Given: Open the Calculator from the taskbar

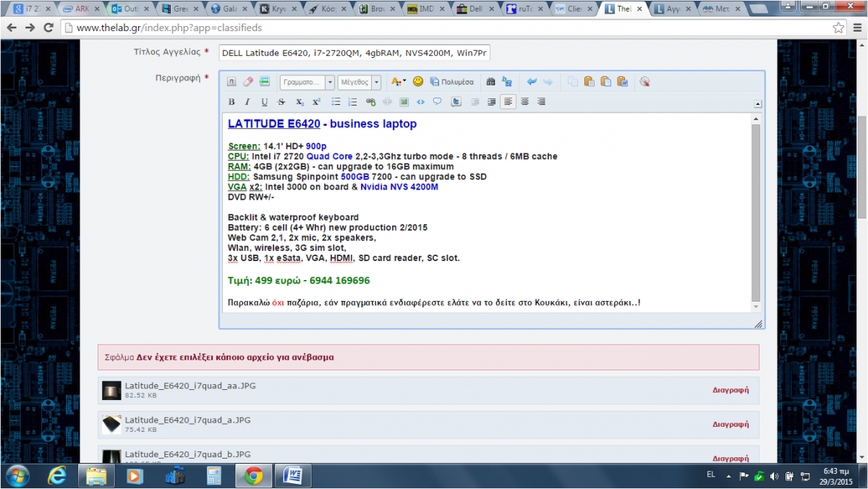Looking at the screenshot, I should (x=213, y=476).
